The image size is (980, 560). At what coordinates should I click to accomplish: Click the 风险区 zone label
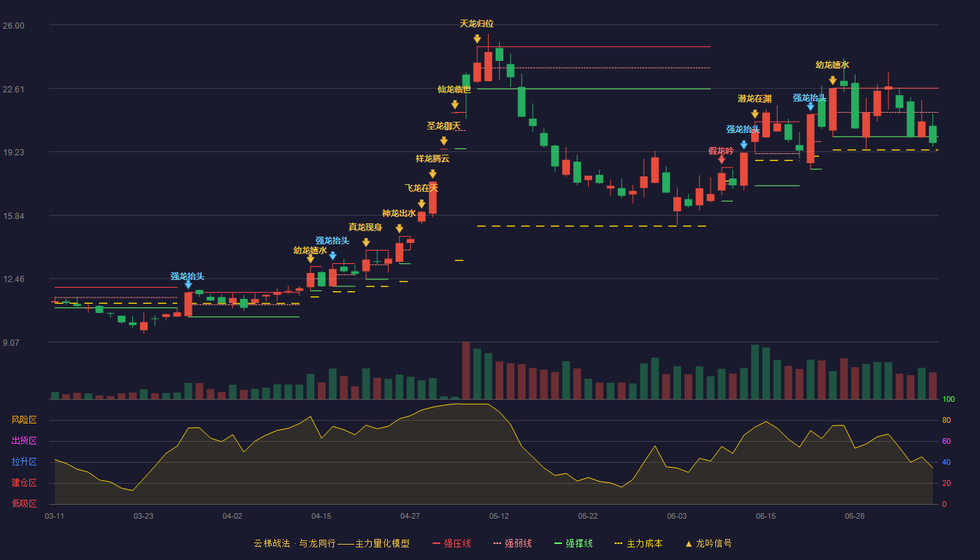tap(24, 420)
